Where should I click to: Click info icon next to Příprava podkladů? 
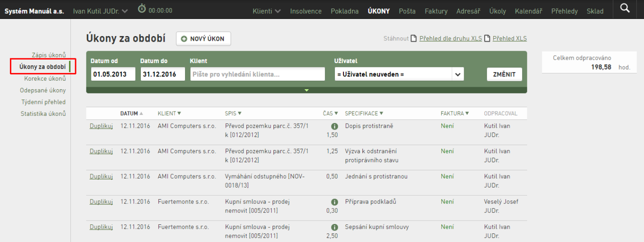(334, 202)
